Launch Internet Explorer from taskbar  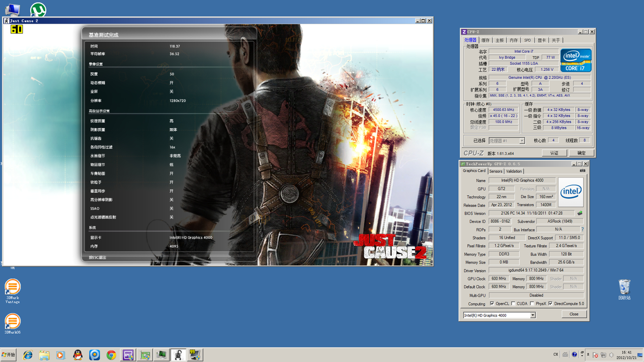coord(28,355)
